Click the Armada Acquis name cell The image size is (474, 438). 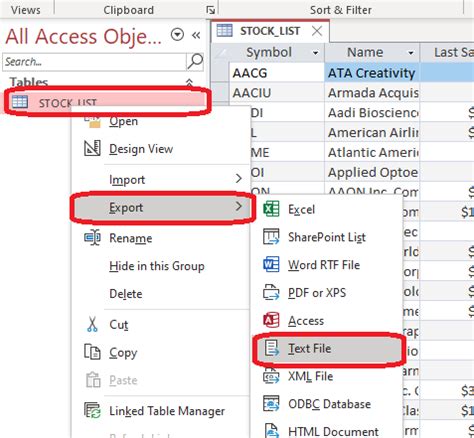pos(372,93)
